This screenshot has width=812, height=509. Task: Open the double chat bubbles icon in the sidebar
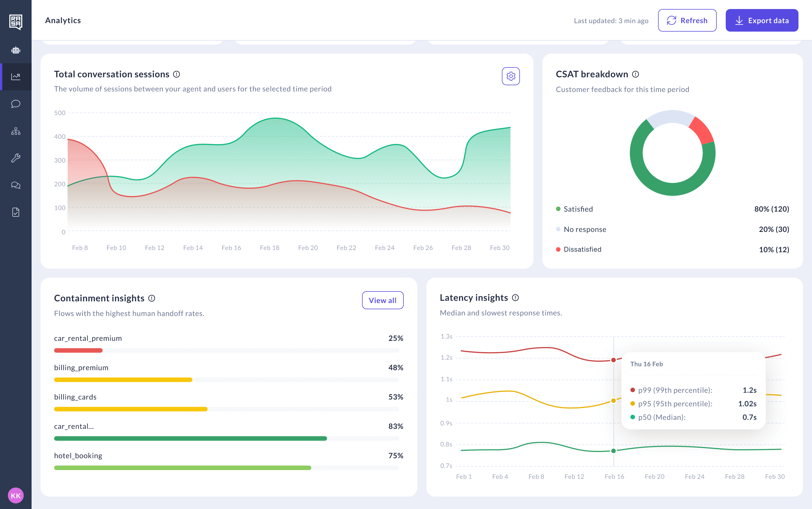(x=16, y=185)
